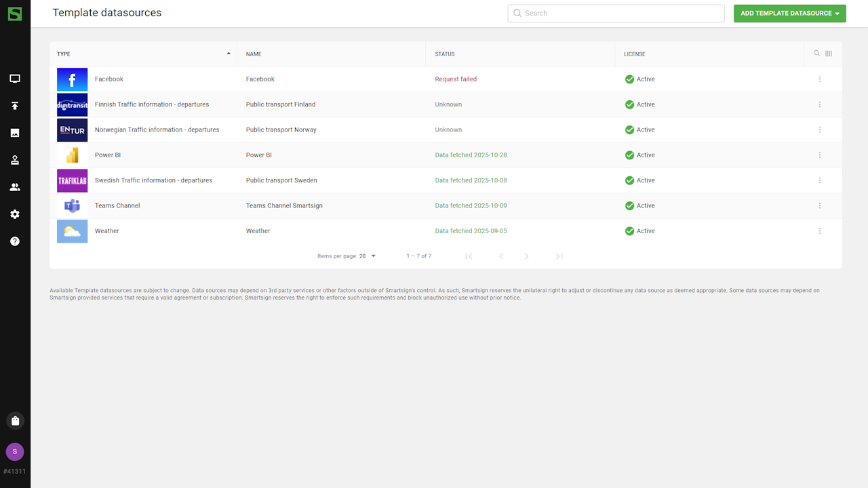The width and height of the screenshot is (868, 488).
Task: Open the column chooser icon
Action: pyautogui.click(x=829, y=54)
